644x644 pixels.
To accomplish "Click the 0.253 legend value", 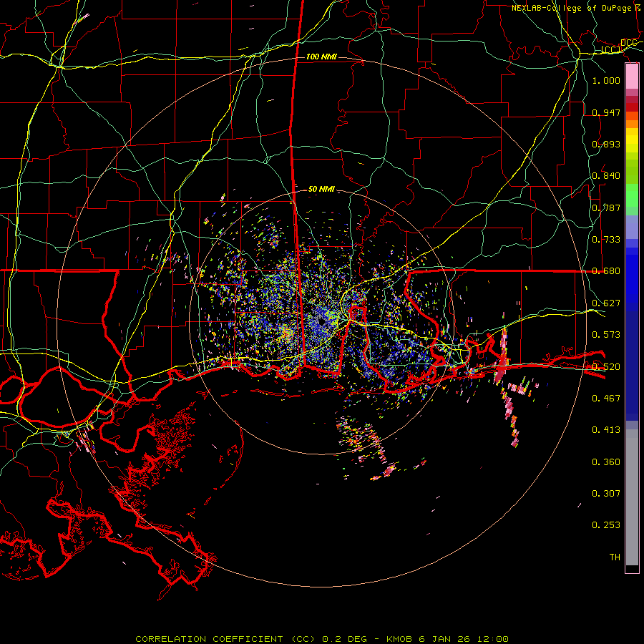I will tap(606, 525).
